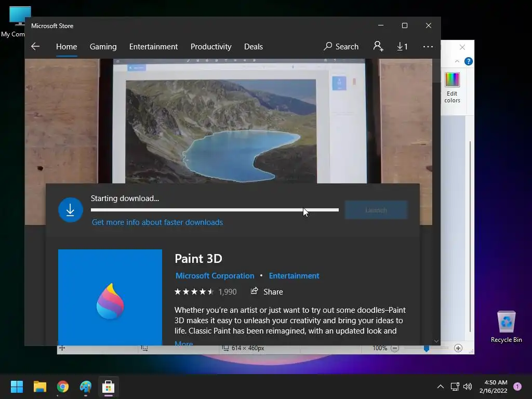This screenshot has width=532, height=399.
Task: Click the 1,990 ratings count
Action: click(x=228, y=292)
